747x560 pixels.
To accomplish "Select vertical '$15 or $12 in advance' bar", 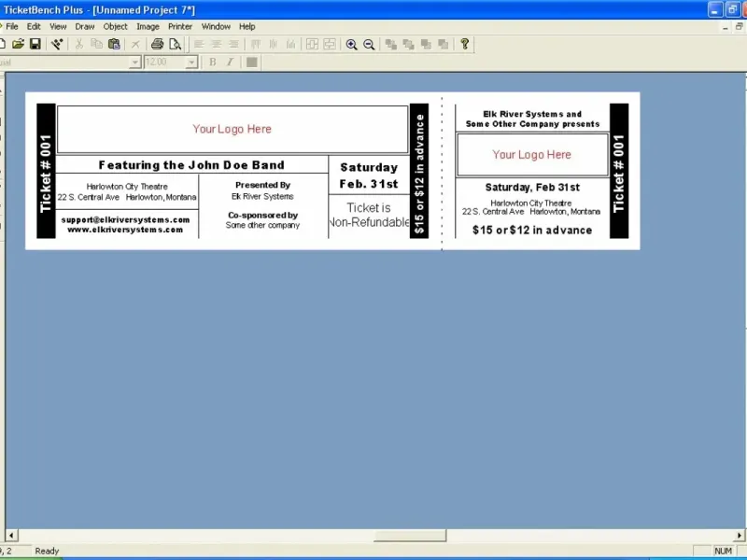I will [x=418, y=171].
